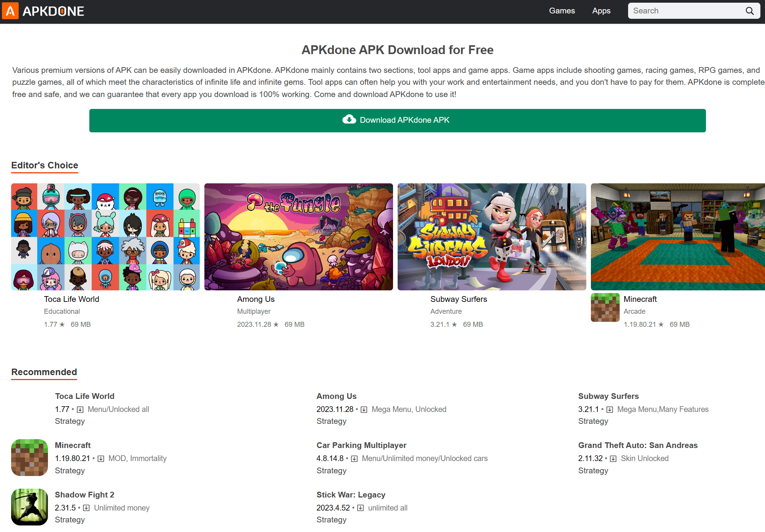Click download icon beside Toca Life World version
Viewport: 765px width, 532px height.
[x=80, y=410]
